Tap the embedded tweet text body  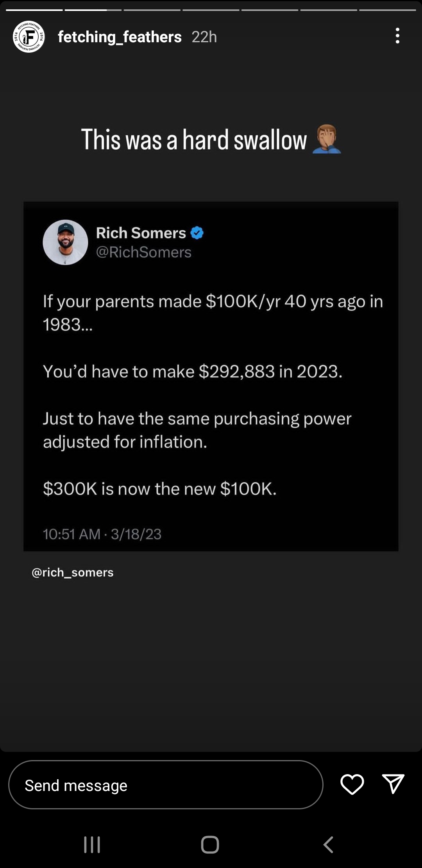(x=211, y=395)
